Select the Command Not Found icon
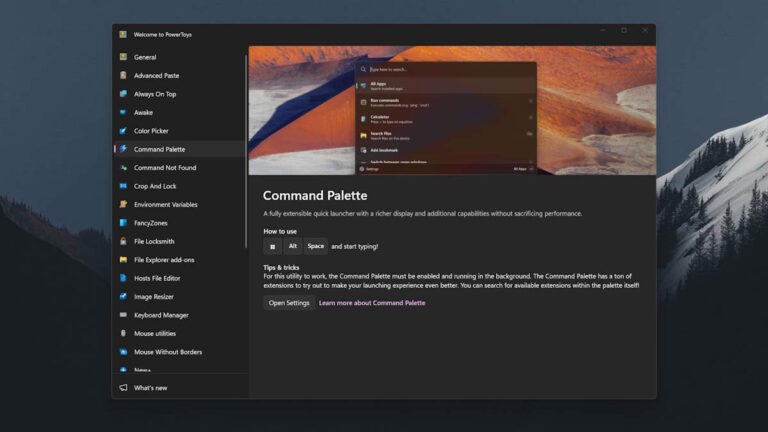This screenshot has width=768, height=432. click(x=123, y=168)
